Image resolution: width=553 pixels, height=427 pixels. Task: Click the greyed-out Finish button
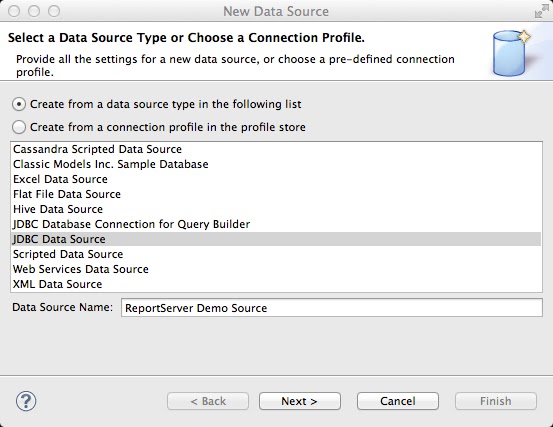click(496, 401)
